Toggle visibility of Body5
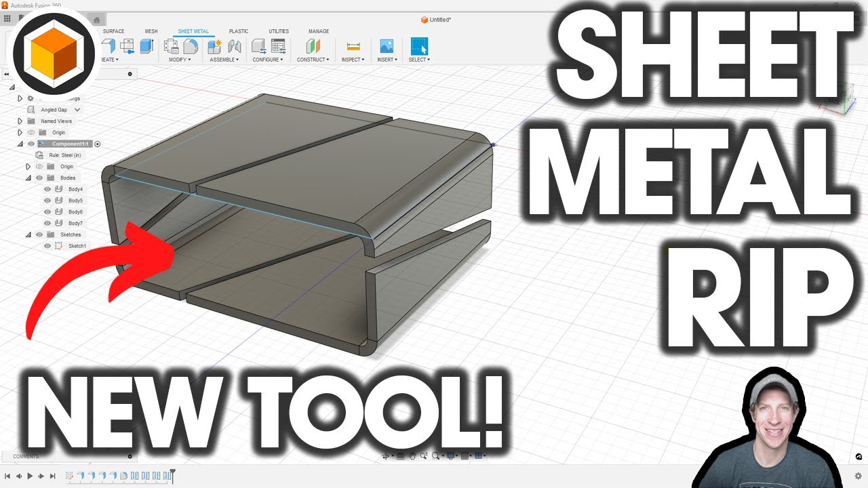Viewport: 868px width, 488px height. (x=47, y=201)
